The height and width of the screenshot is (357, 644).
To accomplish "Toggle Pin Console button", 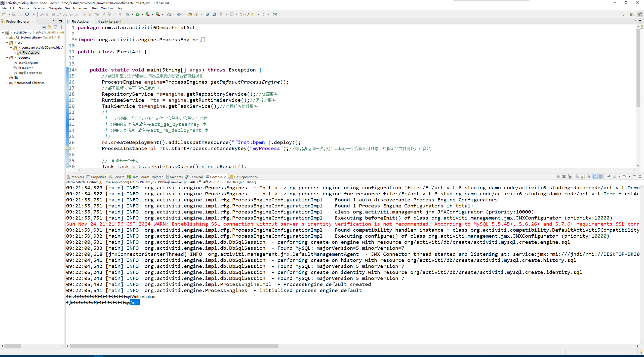I will point(609,176).
